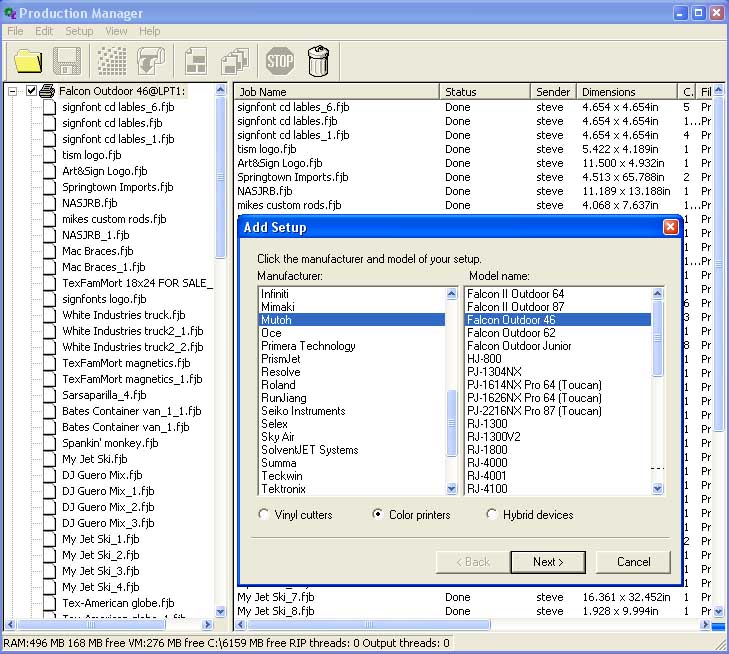The width and height of the screenshot is (729, 654).
Task: Click the Next > button
Action: coord(548,562)
